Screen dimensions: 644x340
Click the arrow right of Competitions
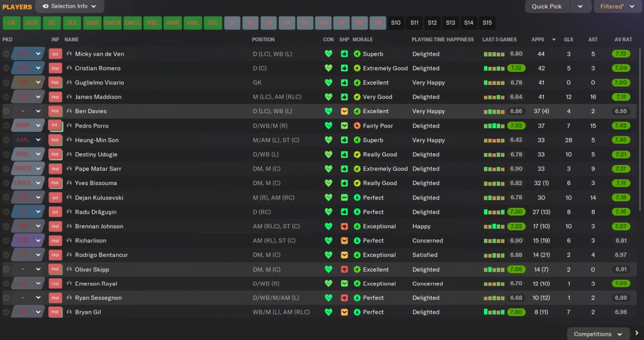coord(637,333)
